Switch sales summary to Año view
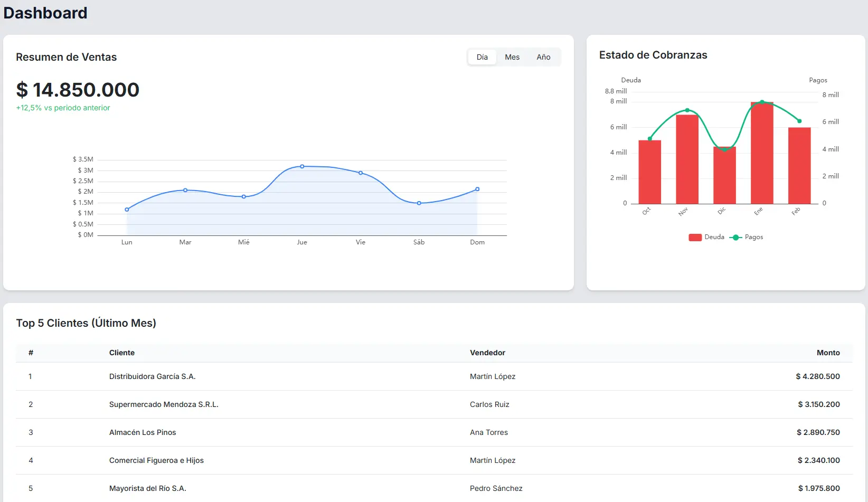 point(543,57)
